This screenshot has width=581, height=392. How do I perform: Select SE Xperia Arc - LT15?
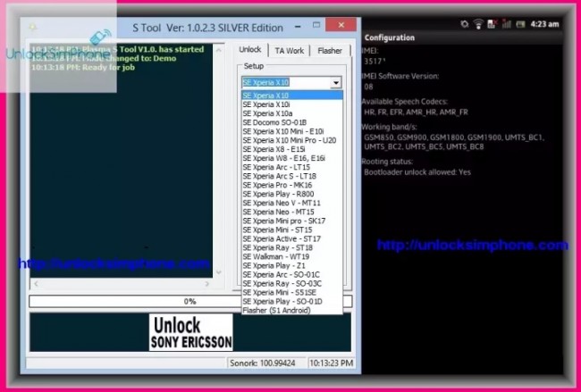292,167
